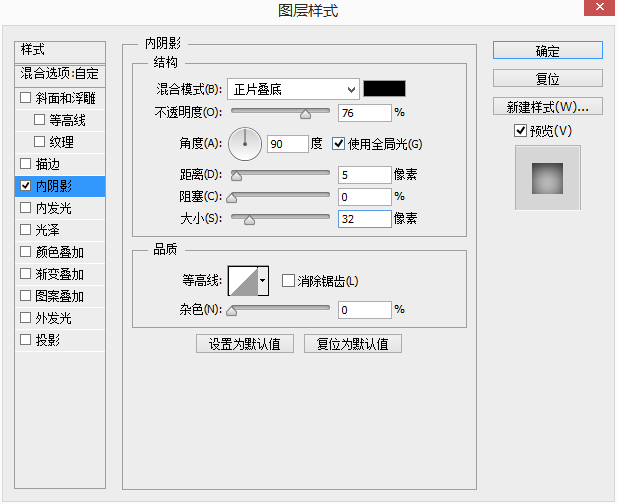Click the 不透明度 value field showing 76
Image resolution: width=617 pixels, height=504 pixels.
(364, 113)
